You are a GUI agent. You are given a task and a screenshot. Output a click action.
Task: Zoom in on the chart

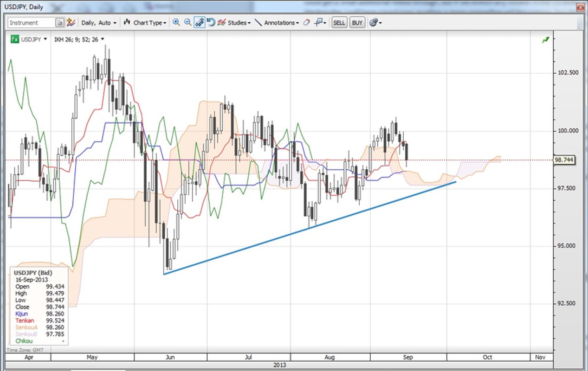click(x=176, y=22)
